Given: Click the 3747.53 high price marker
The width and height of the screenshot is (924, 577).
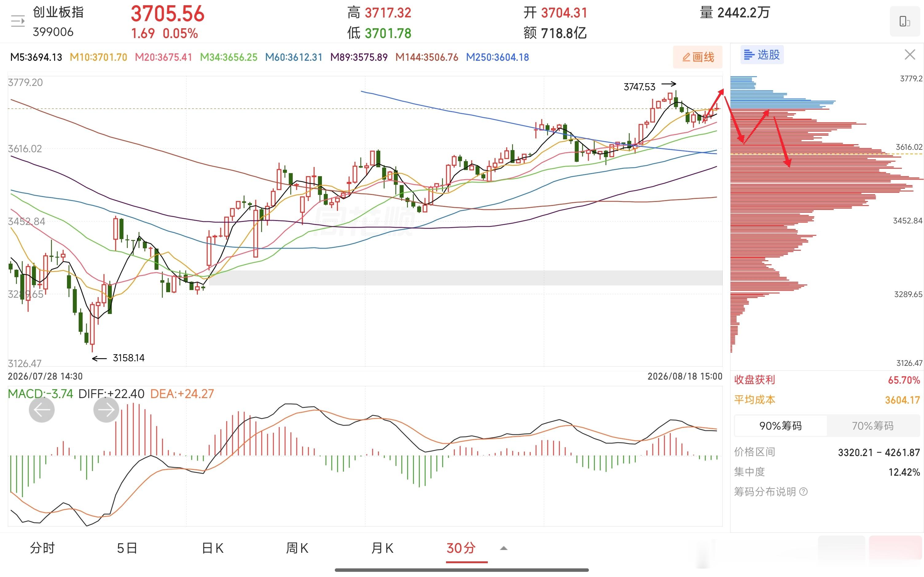Looking at the screenshot, I should (639, 87).
